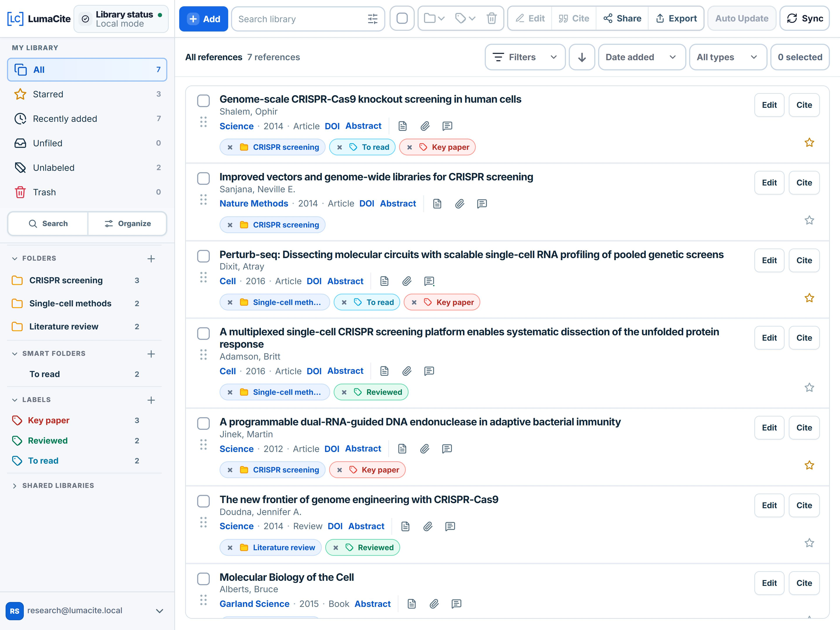Viewport: 840px width, 630px height.
Task: Open the Trash view
Action: [x=87, y=192]
